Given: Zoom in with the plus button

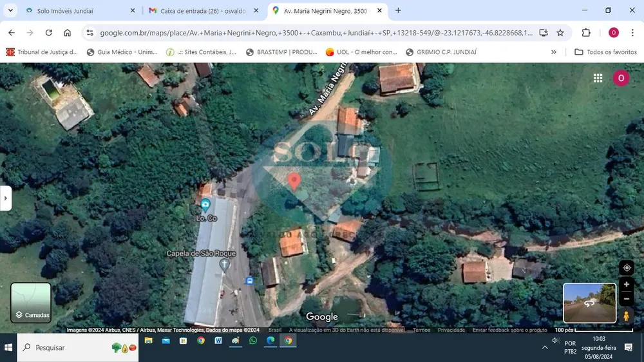Looking at the screenshot, I should [627, 284].
